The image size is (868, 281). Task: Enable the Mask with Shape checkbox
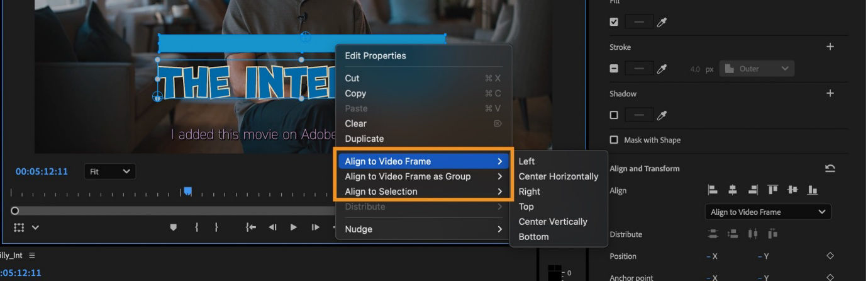click(614, 140)
